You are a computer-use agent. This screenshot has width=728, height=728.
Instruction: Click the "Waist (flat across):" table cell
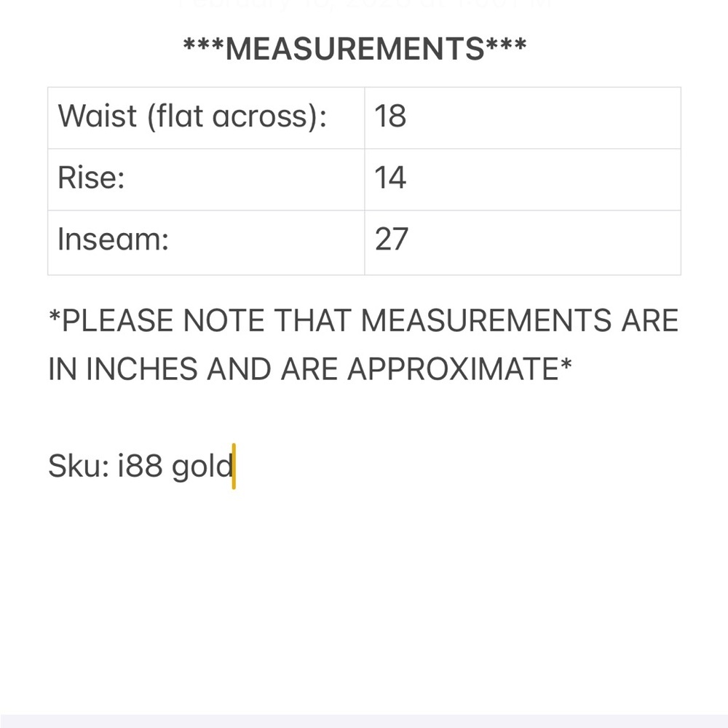coord(206,118)
